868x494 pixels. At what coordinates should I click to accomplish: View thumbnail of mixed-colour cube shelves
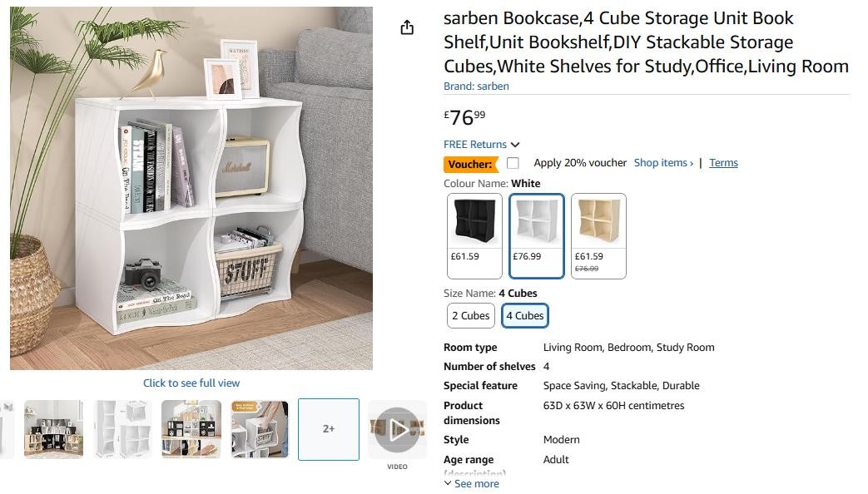(x=53, y=429)
